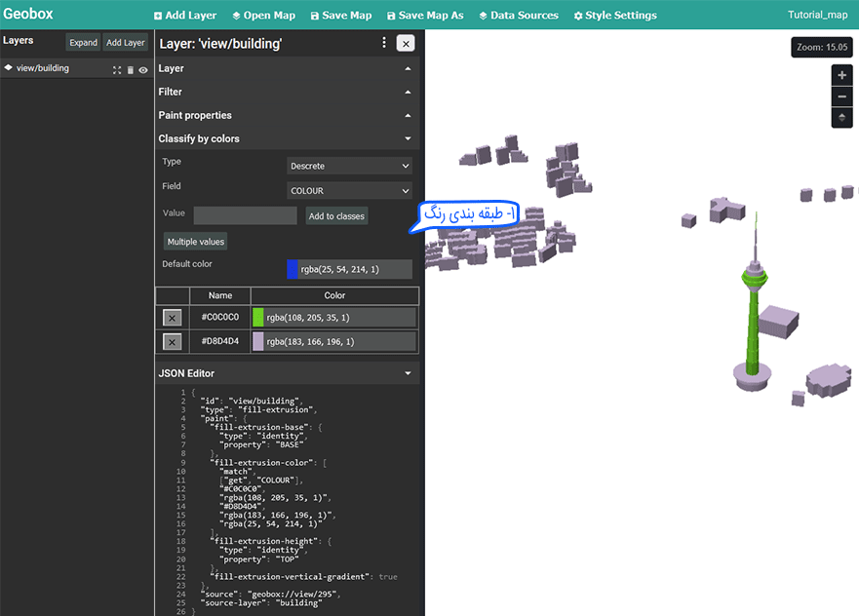Image resolution: width=859 pixels, height=616 pixels.
Task: Click the map zoom out minus button
Action: pos(841,96)
